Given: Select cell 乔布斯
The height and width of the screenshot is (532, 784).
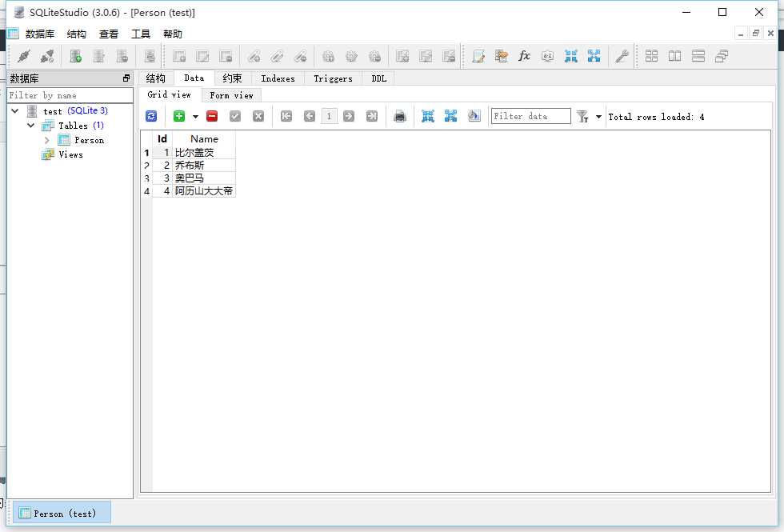Looking at the screenshot, I should pyautogui.click(x=204, y=166).
